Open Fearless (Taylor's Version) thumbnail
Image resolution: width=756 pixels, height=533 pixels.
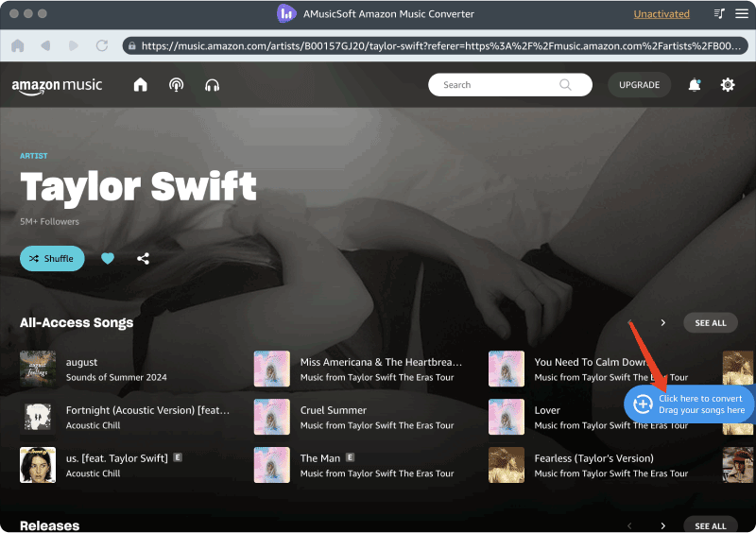click(x=507, y=465)
